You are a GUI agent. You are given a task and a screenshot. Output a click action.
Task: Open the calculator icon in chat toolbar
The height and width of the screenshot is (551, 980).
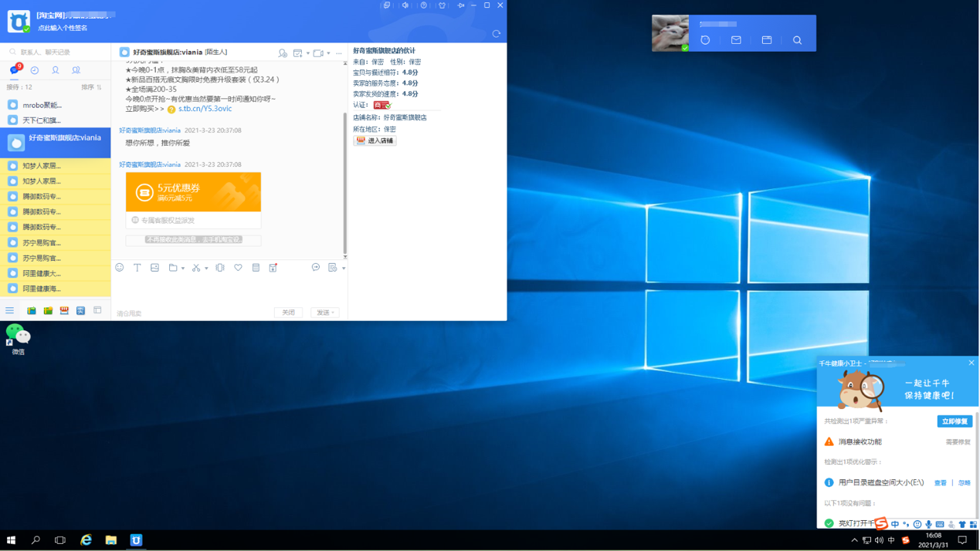coord(256,268)
